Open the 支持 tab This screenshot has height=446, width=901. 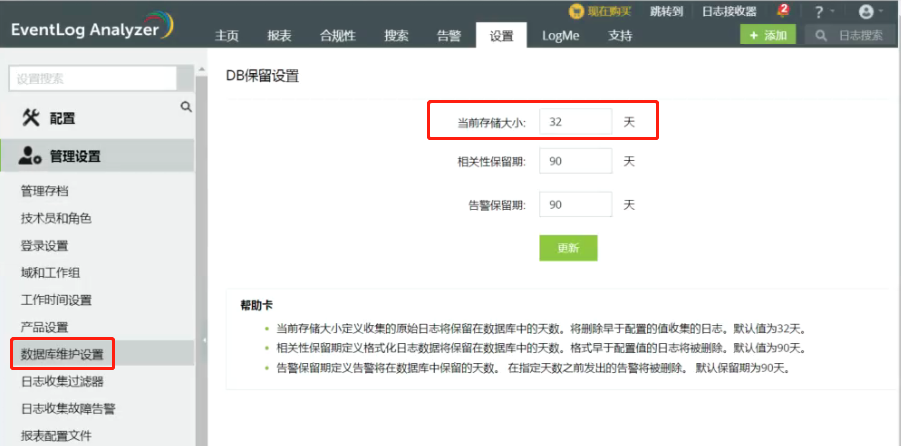click(x=620, y=36)
